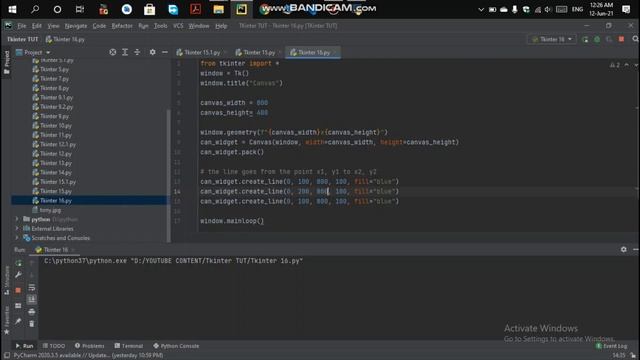Stop the running program from top toolbar
The image size is (640, 360).
click(x=621, y=39)
